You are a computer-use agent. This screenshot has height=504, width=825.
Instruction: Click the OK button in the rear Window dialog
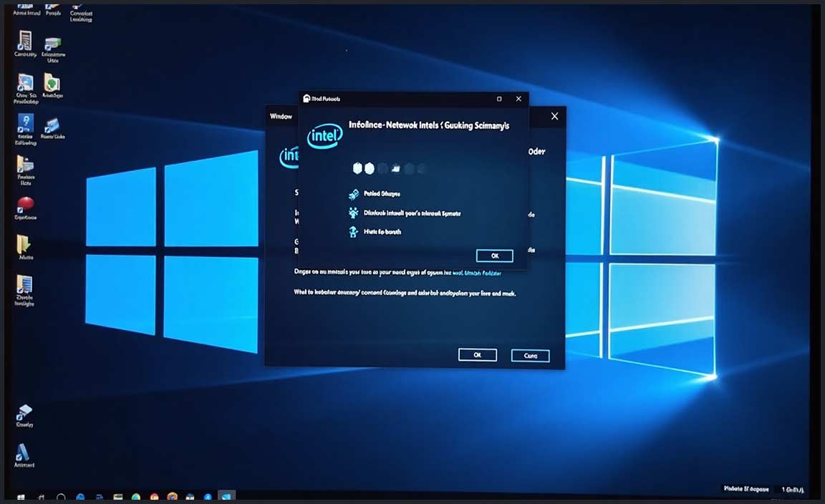point(477,355)
